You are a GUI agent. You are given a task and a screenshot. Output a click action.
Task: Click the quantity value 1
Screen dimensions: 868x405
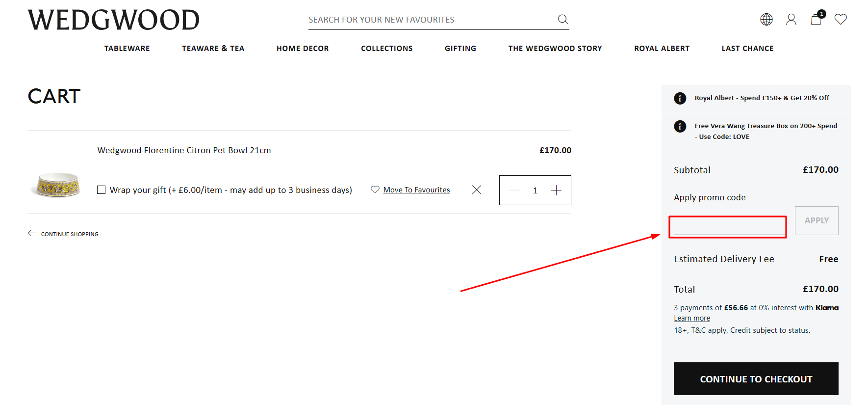535,190
